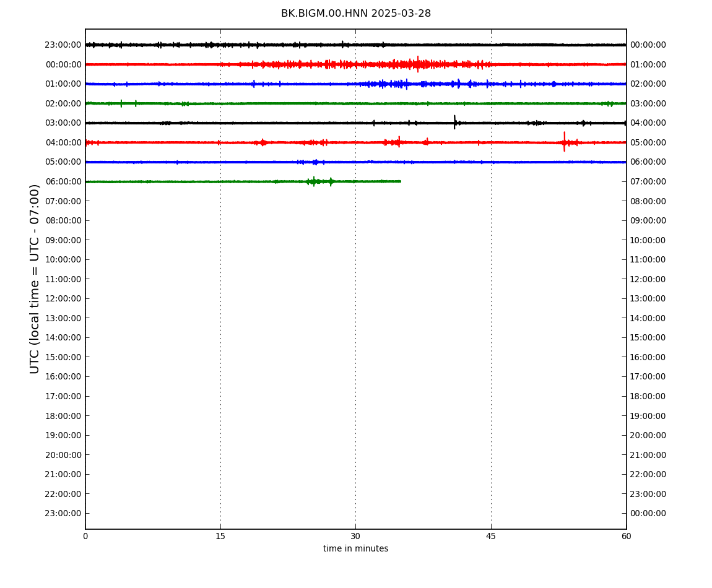Viewport: 712px width, 588px height.
Task: Click right-axis label 08:00:00
Action: (648, 201)
